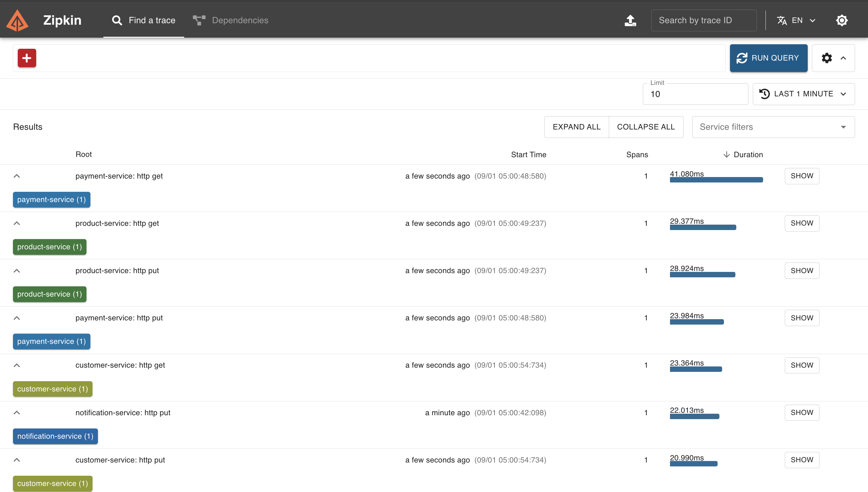Click product-service (1) badge under http put
This screenshot has width=868, height=492.
pos(50,294)
